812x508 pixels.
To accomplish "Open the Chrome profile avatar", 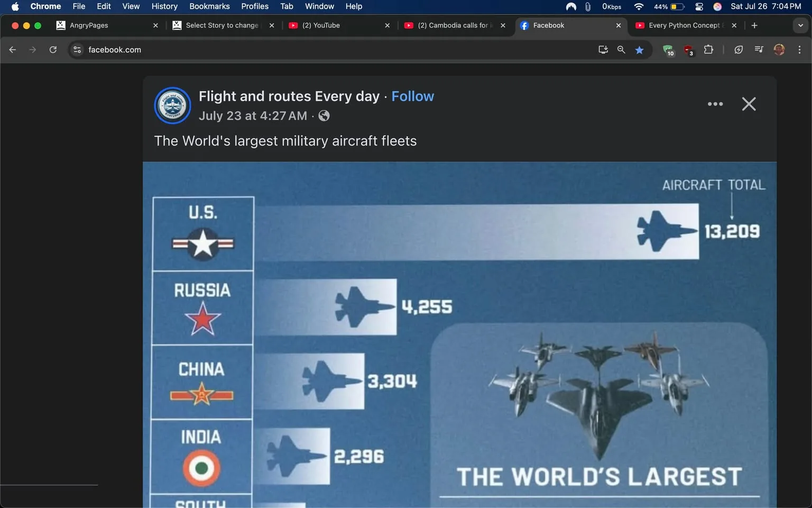I will (x=779, y=49).
